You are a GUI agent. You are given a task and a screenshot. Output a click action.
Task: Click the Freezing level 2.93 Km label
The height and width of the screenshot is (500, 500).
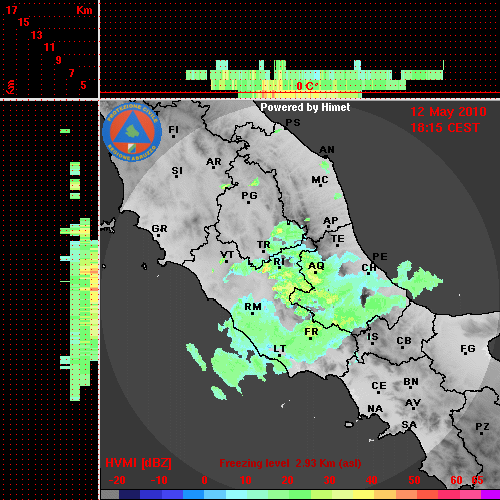coord(290,463)
